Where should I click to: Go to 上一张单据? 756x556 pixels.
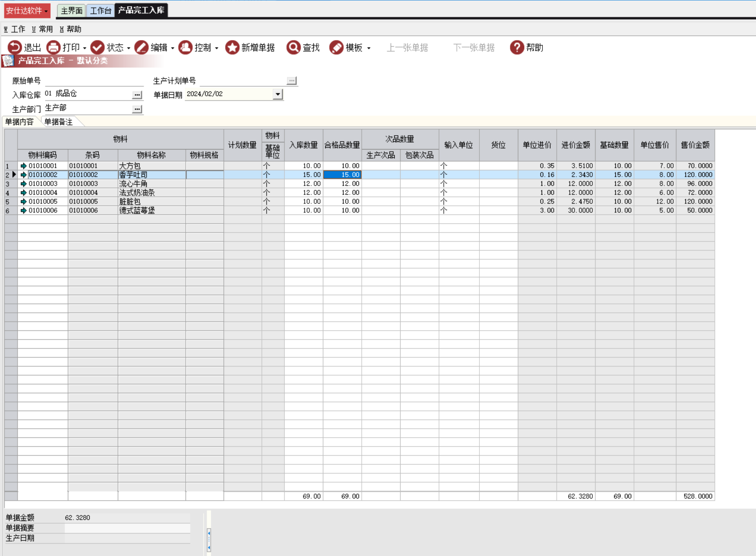tap(407, 48)
